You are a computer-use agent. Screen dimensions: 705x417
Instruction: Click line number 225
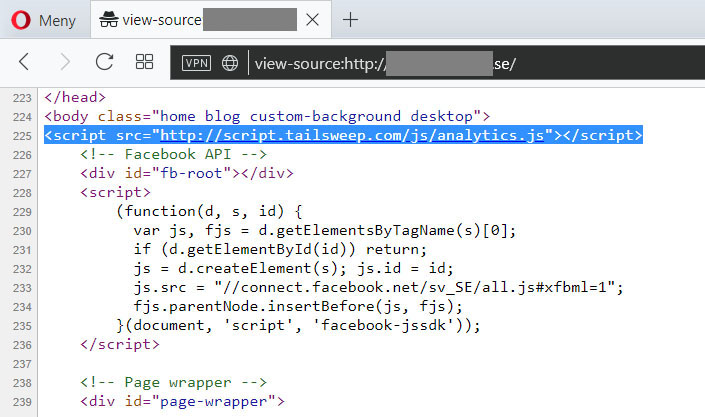22,136
